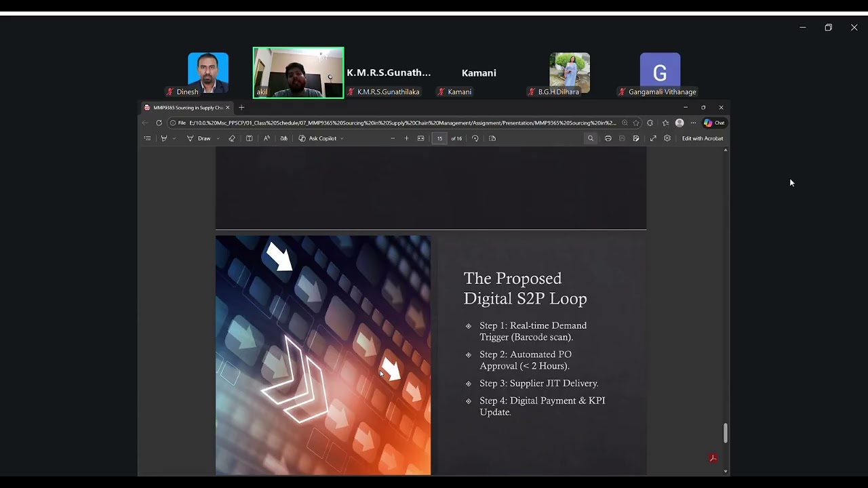This screenshot has height=488, width=868.
Task: Refresh the browser page
Action: [x=159, y=123]
